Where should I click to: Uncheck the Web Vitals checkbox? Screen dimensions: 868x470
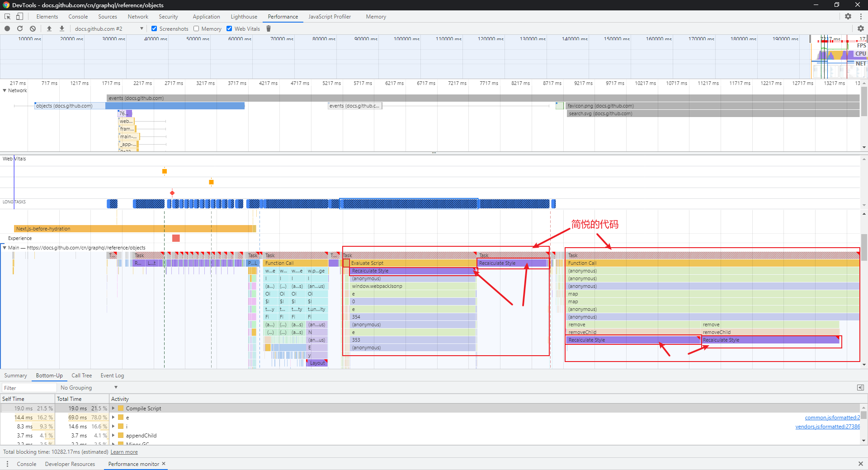(x=229, y=28)
